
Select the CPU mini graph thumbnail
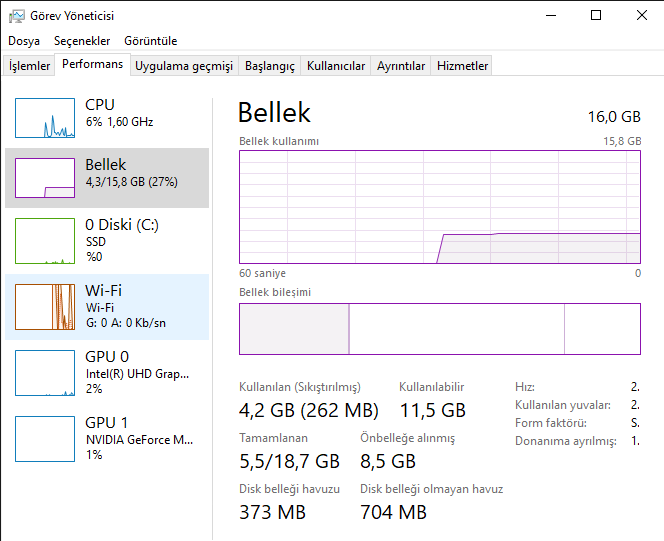[x=45, y=118]
